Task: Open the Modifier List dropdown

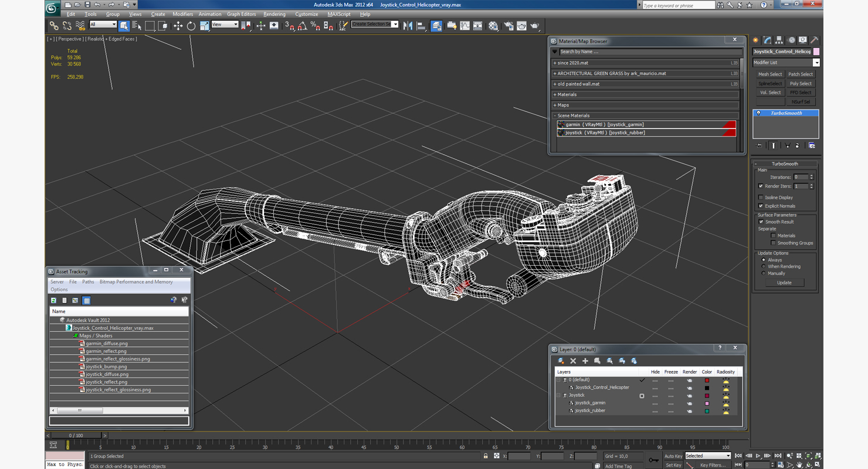Action: click(x=816, y=63)
